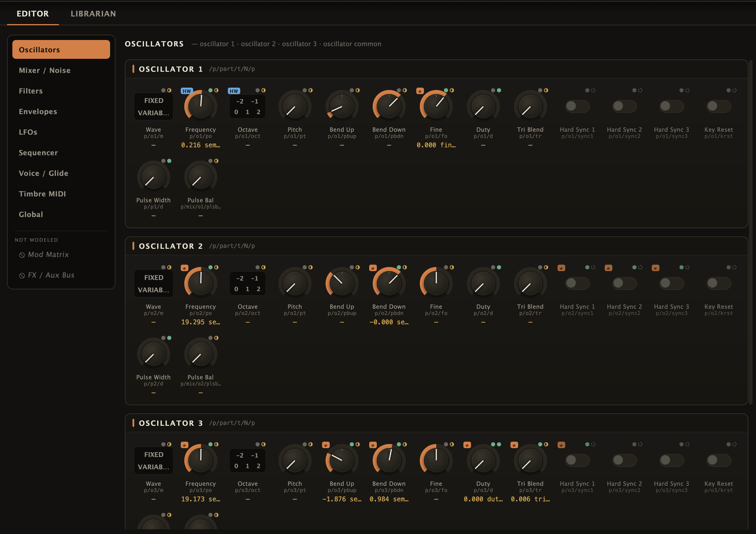This screenshot has width=756, height=534.
Task: Click the HW badge on Oscillator 1 Octave
Action: point(234,91)
